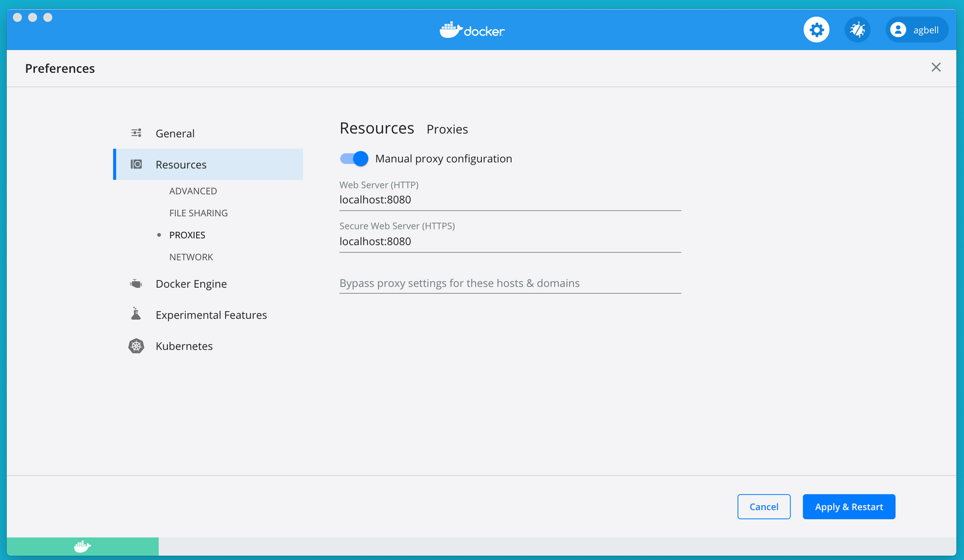Image resolution: width=964 pixels, height=560 pixels.
Task: Select the PROXIES section
Action: point(187,235)
